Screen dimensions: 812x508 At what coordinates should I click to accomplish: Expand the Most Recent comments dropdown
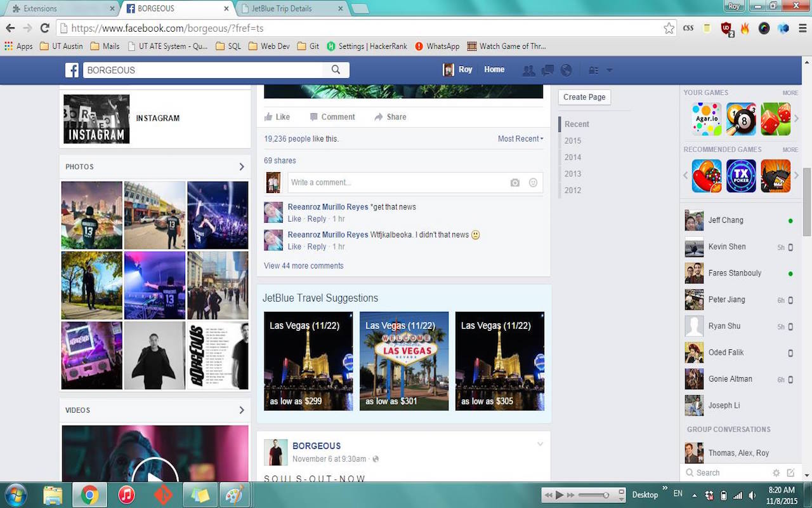(520, 138)
